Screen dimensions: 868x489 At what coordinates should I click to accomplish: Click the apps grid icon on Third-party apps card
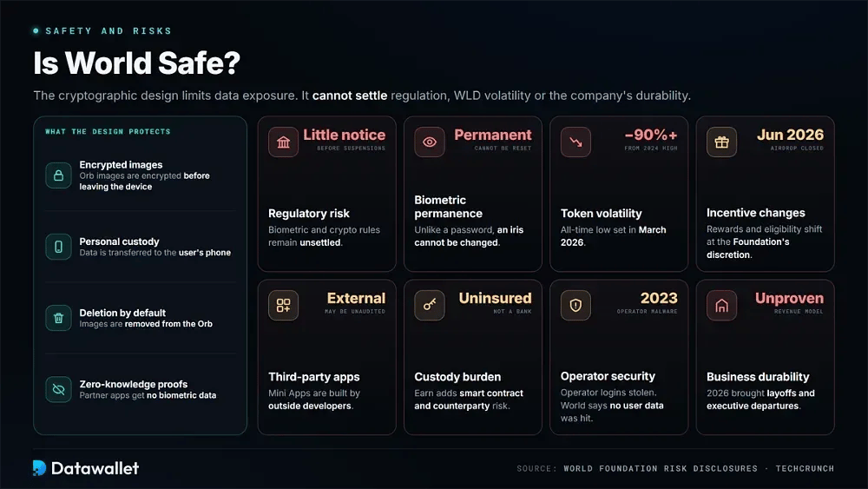(x=284, y=305)
